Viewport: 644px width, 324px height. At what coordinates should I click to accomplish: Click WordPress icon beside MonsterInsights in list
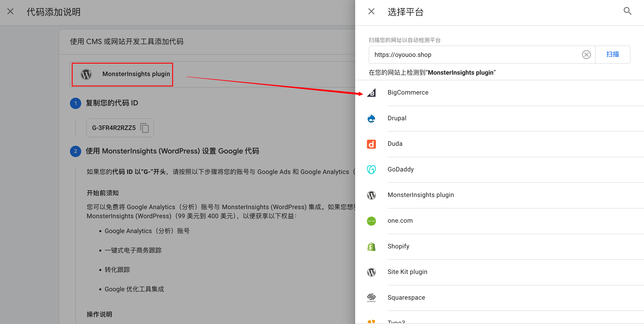pyautogui.click(x=371, y=195)
